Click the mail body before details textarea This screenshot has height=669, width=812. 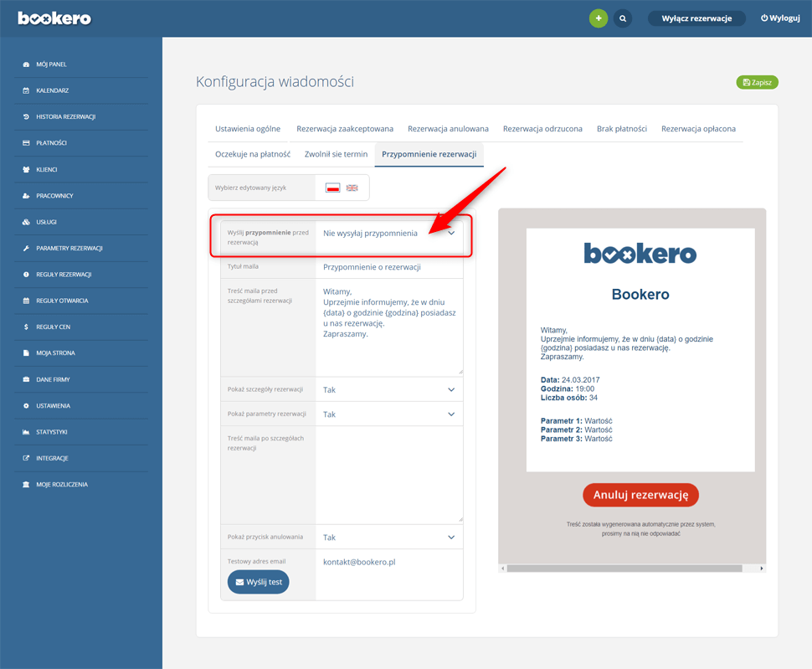point(389,327)
